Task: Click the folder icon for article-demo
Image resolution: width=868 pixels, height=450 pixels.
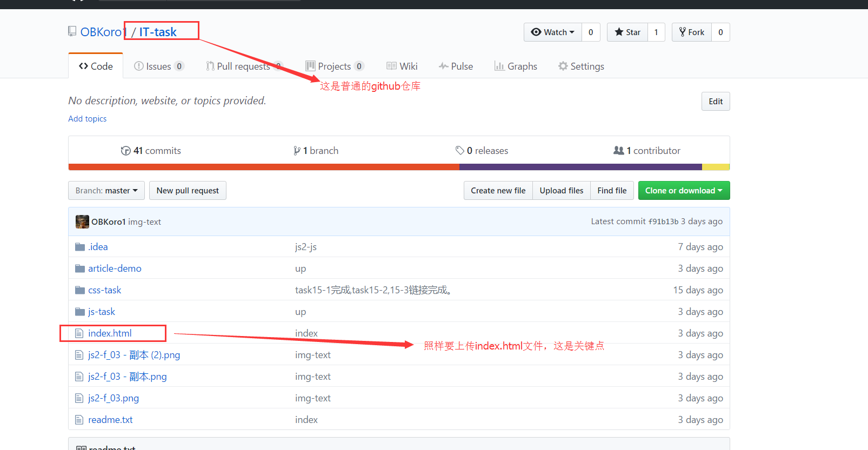Action: click(x=80, y=268)
